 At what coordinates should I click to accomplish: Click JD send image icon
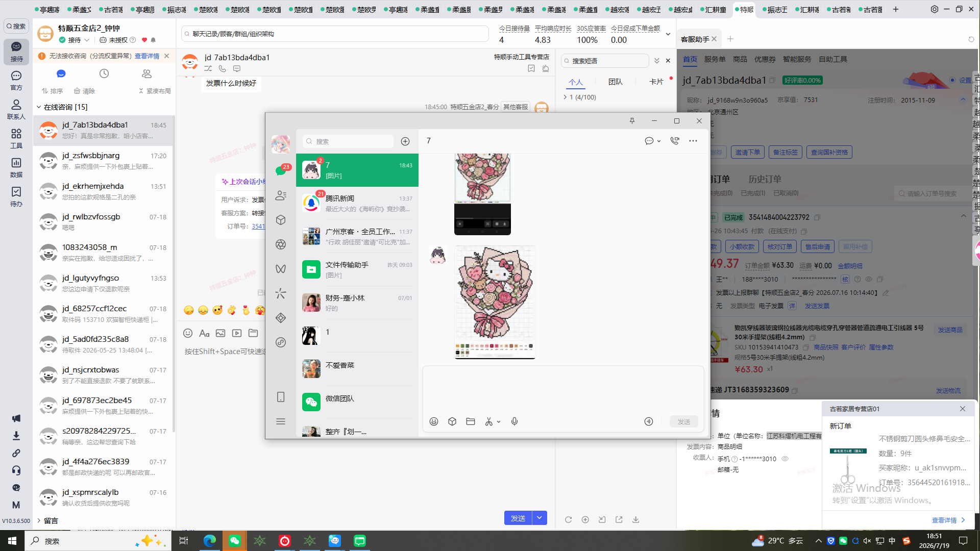point(220,333)
